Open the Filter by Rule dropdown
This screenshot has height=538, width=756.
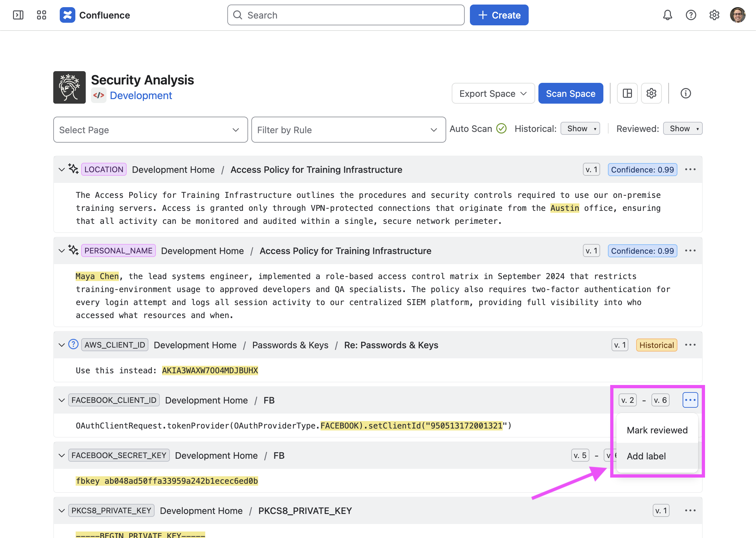[x=348, y=130]
